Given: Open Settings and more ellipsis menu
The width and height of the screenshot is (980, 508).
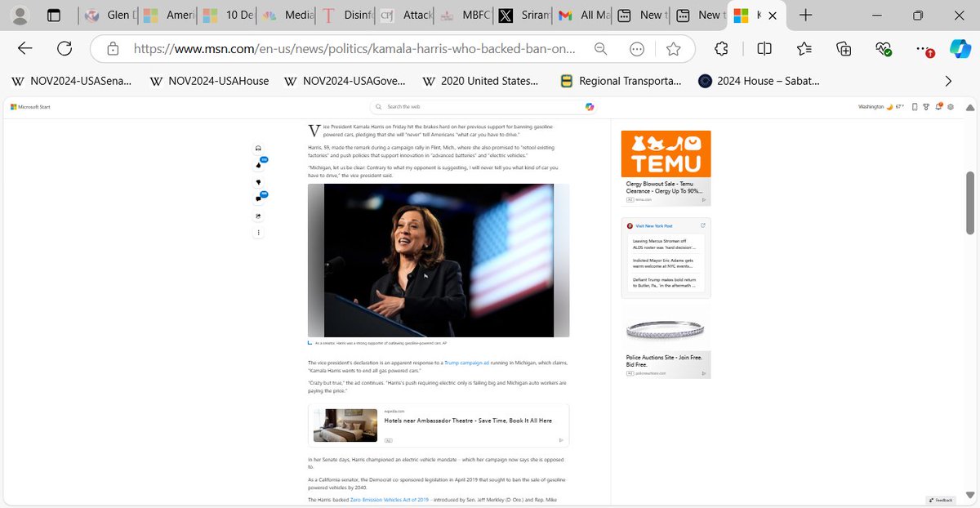Looking at the screenshot, I should click(x=923, y=49).
